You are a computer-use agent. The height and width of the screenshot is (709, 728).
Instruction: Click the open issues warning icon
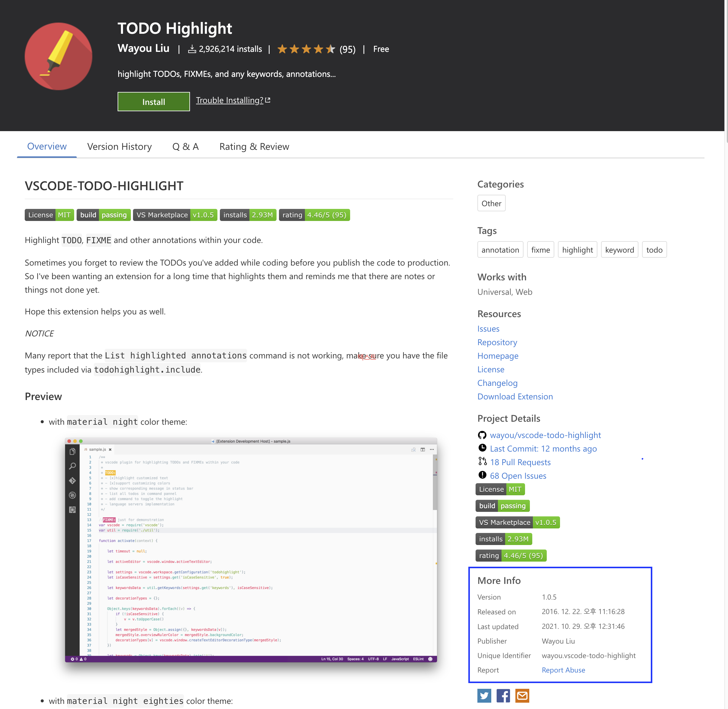click(x=482, y=475)
